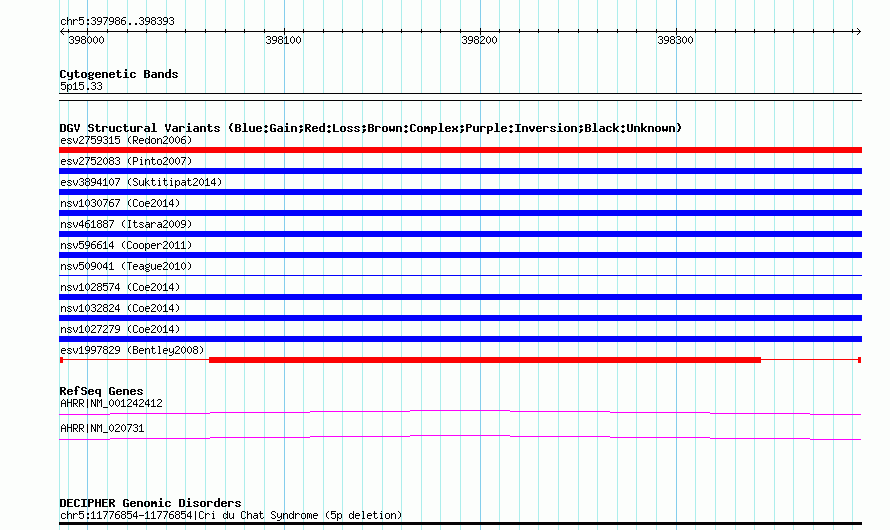Click the blue gain bar under nsv461887
Image resolution: width=890 pixels, height=530 pixels.
coord(460,234)
